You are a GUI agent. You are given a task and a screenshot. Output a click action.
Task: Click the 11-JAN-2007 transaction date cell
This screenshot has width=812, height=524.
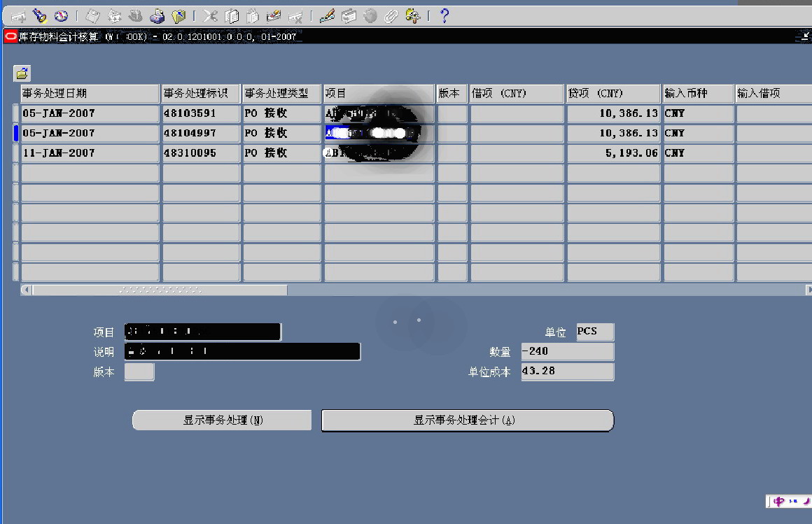pyautogui.click(x=90, y=153)
